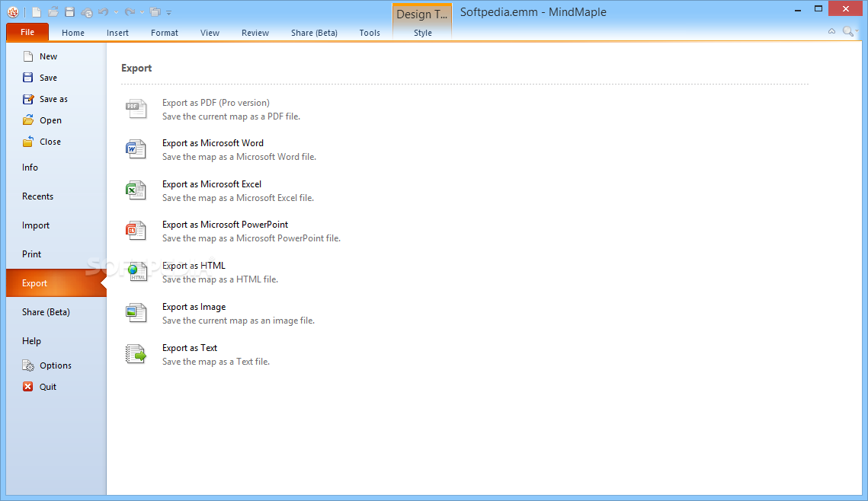868x501 pixels.
Task: Click the new document icon in quick access toolbar
Action: [36, 12]
